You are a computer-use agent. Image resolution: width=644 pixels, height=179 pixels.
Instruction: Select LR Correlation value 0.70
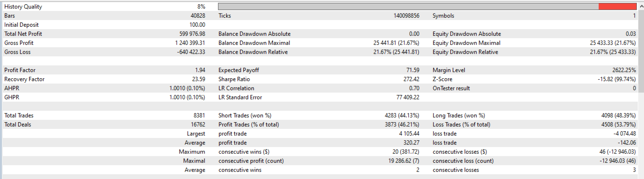point(414,88)
